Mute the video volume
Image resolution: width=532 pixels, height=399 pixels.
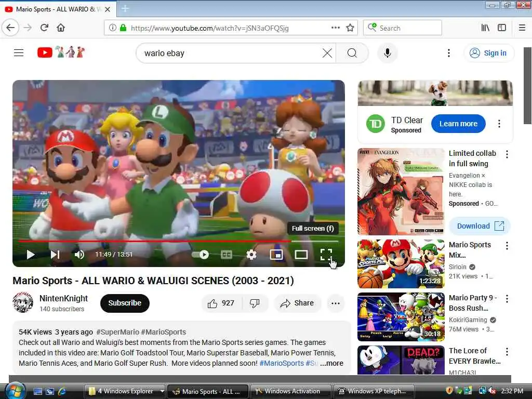79,255
